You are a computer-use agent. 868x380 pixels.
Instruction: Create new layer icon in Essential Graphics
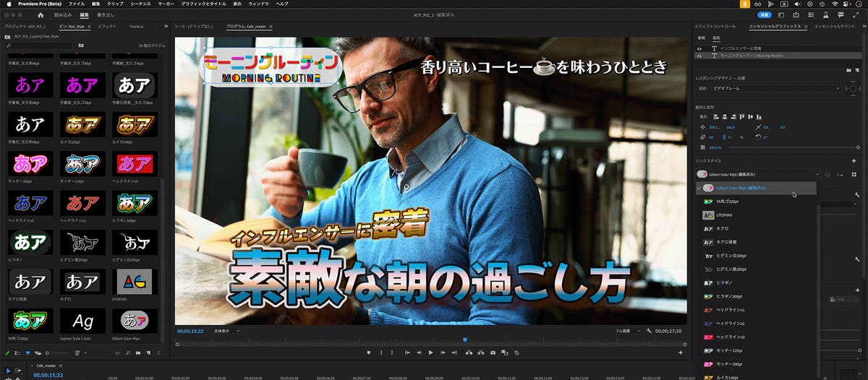click(x=858, y=70)
